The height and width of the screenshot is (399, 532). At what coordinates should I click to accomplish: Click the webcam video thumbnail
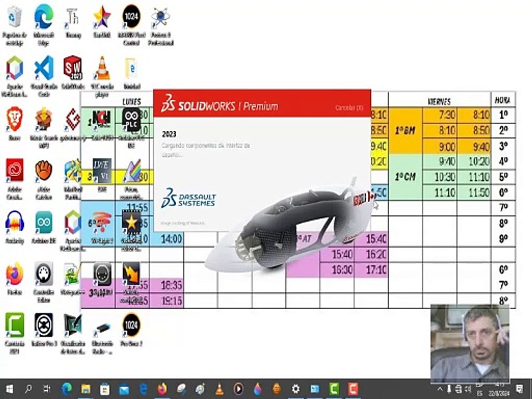pyautogui.click(x=470, y=344)
